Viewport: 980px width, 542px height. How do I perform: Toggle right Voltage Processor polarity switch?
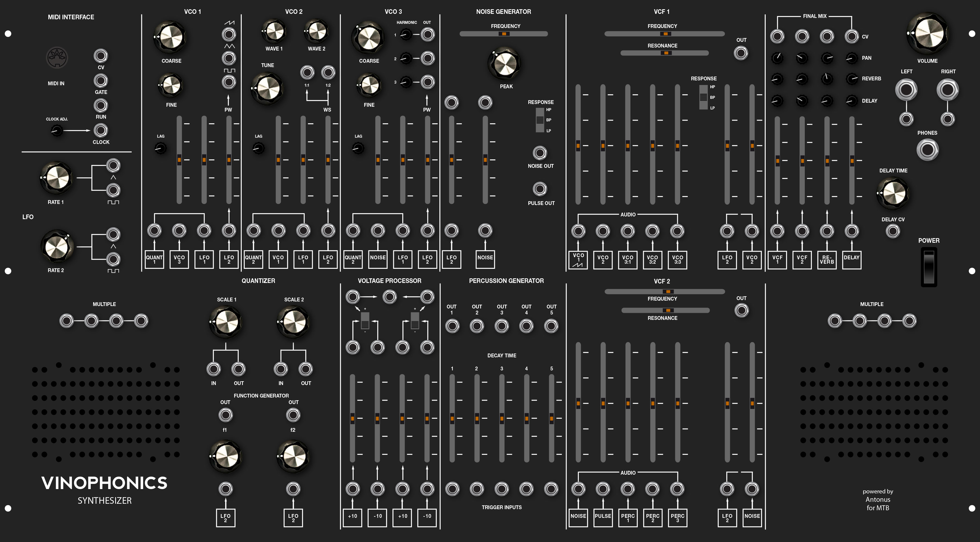[x=415, y=320]
